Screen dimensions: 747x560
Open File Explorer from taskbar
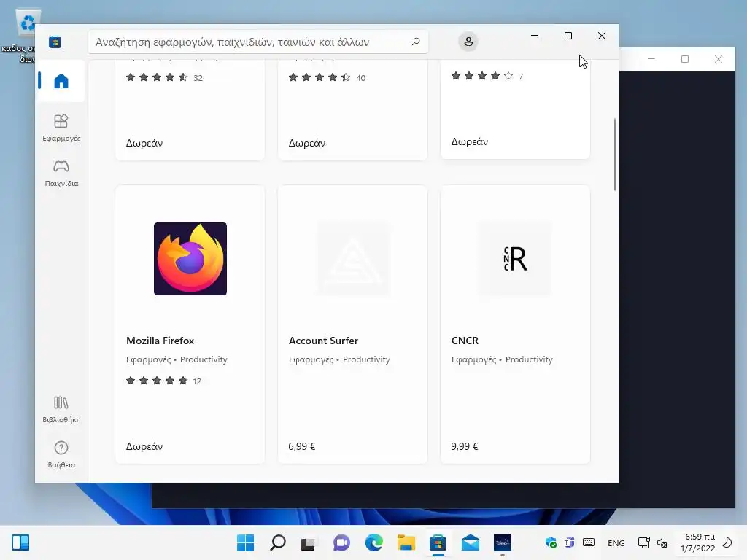[406, 542]
